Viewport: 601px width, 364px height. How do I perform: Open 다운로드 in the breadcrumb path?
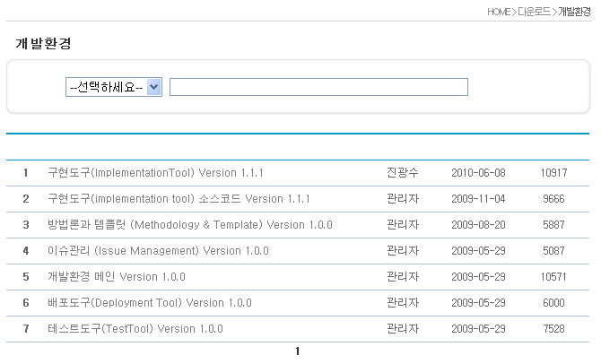[534, 12]
